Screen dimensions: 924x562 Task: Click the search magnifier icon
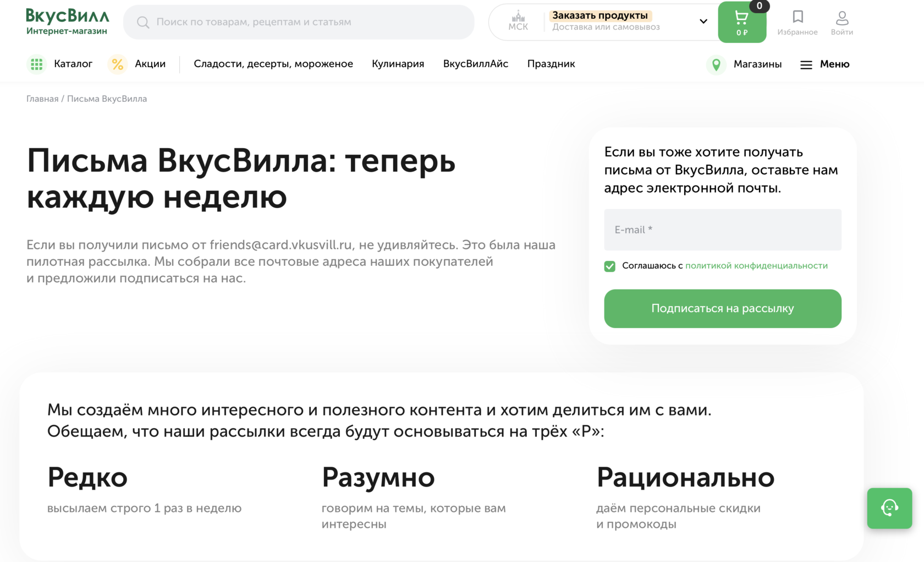143,22
